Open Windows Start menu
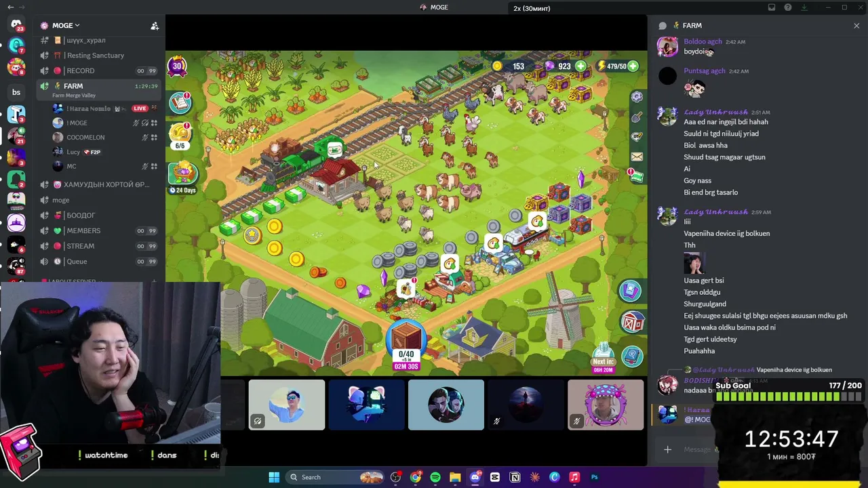Image resolution: width=868 pixels, height=488 pixels. [274, 477]
